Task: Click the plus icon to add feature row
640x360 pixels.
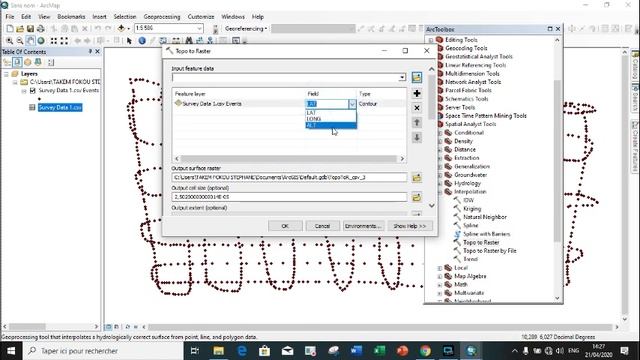Action: point(416,93)
